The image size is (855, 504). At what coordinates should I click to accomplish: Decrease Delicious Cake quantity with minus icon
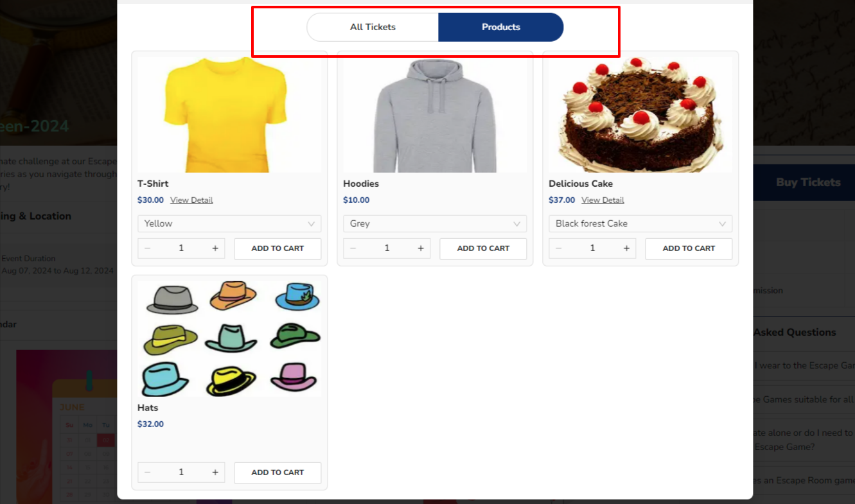[559, 248]
